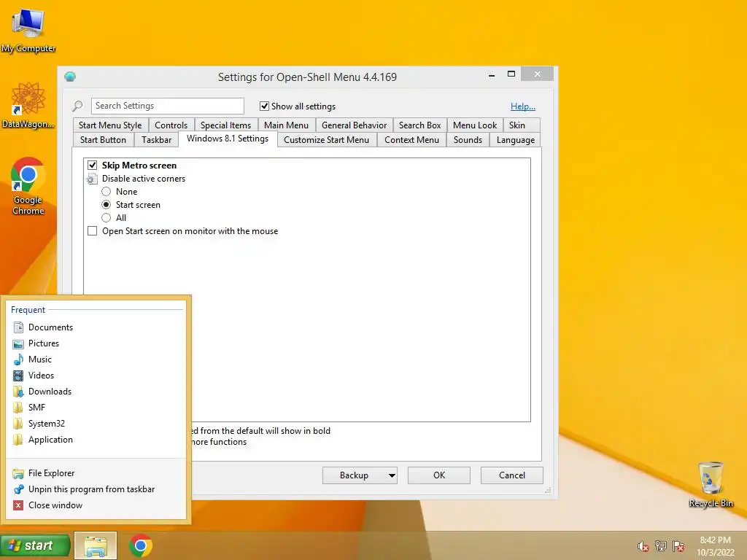Click the Videos film icon in the jump list
The height and width of the screenshot is (560, 747).
point(18,376)
